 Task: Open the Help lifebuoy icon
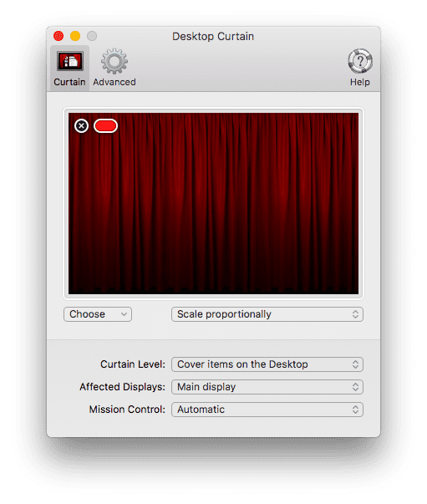[360, 61]
